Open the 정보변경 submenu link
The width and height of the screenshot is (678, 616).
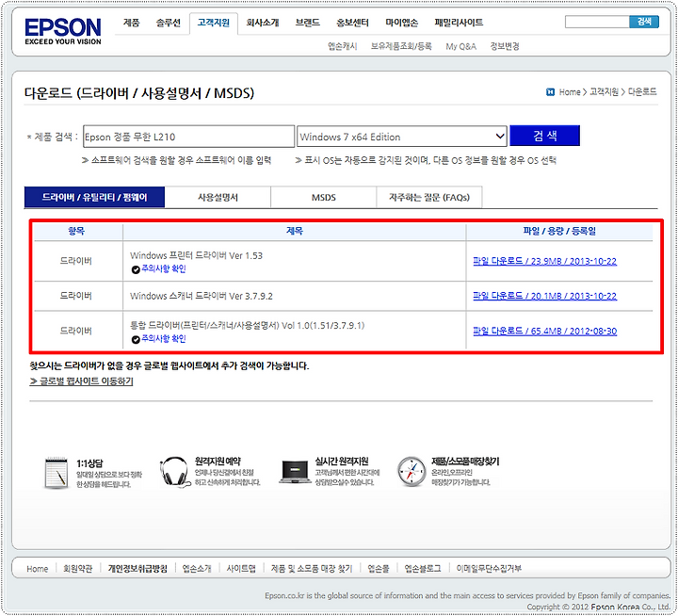505,46
